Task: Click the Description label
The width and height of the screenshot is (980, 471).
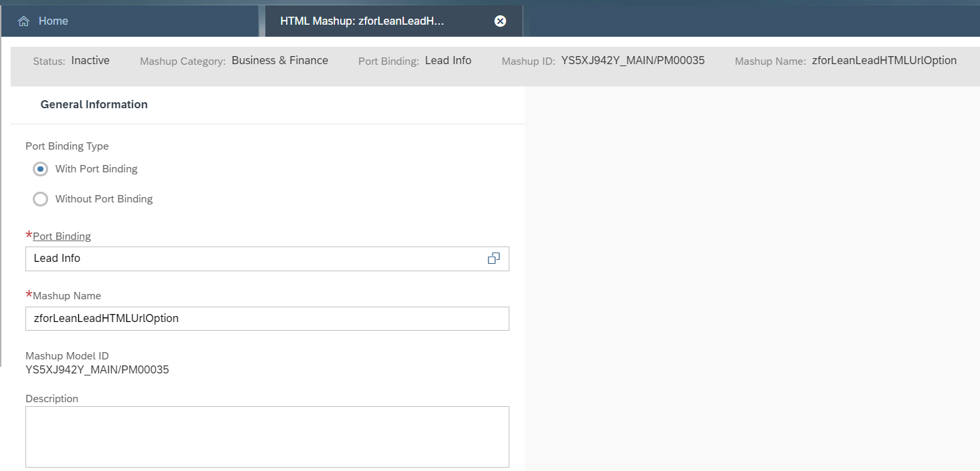Action: [51, 399]
